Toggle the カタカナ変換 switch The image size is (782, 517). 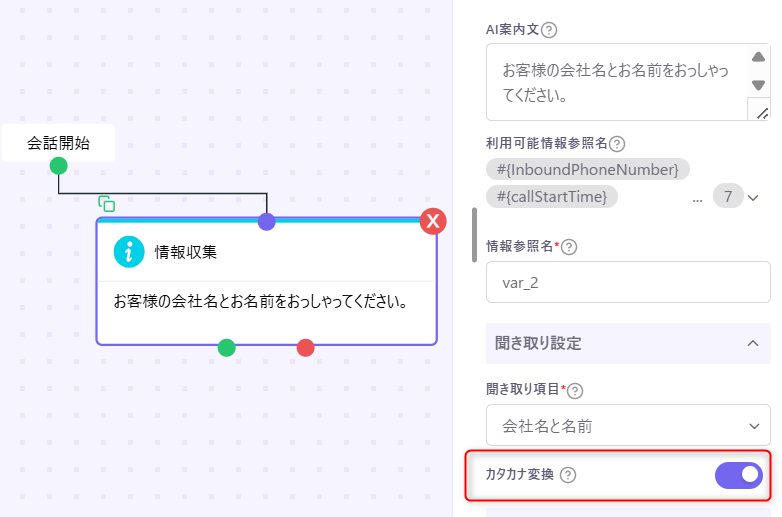[739, 475]
